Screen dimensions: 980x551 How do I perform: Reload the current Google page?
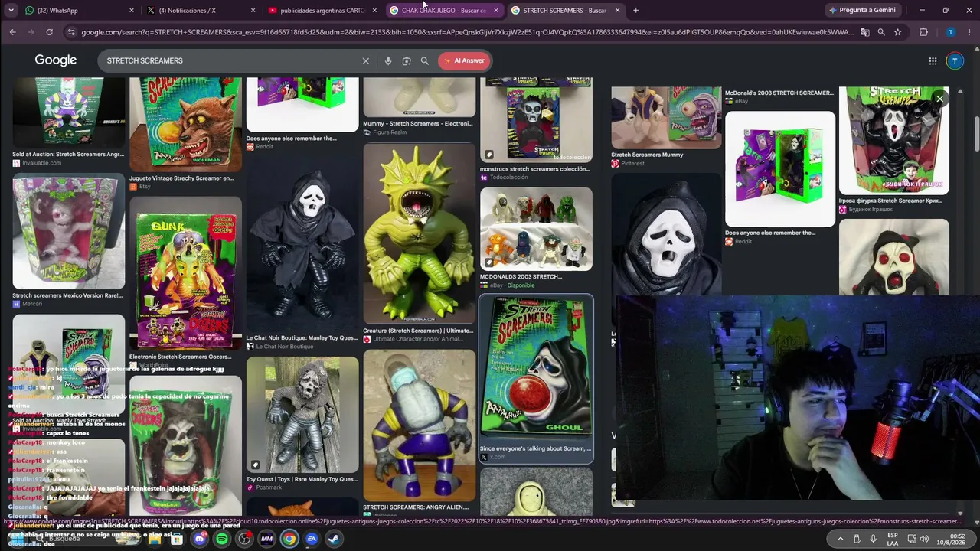[x=49, y=32]
